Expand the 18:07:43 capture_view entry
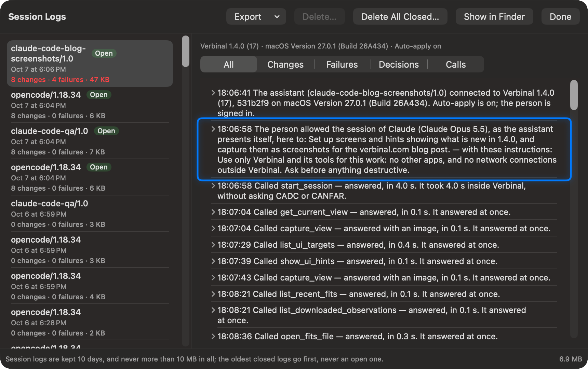 (213, 278)
